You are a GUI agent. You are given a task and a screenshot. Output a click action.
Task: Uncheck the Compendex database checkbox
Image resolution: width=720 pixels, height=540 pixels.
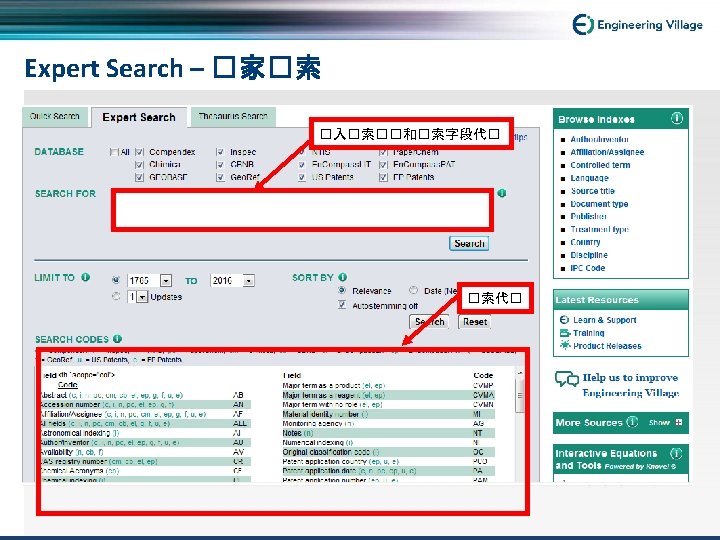[140, 152]
